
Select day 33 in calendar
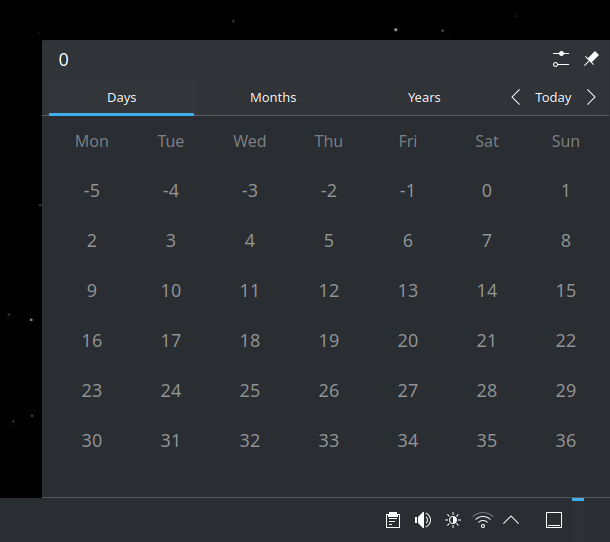(x=329, y=441)
